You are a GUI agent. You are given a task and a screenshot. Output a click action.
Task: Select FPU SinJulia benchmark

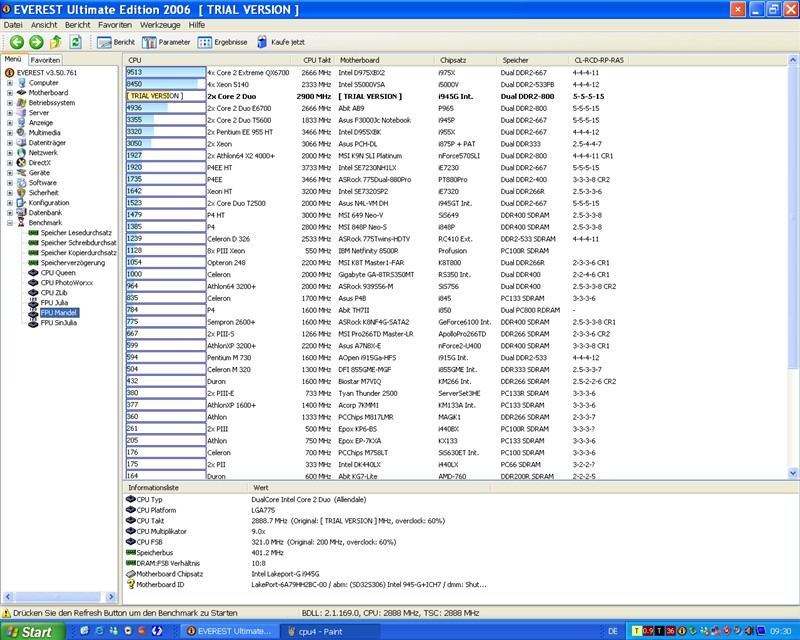click(59, 323)
